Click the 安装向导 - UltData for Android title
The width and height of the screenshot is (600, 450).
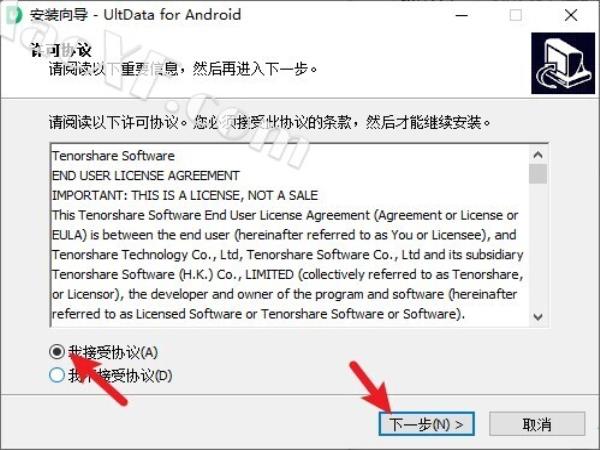click(x=136, y=15)
